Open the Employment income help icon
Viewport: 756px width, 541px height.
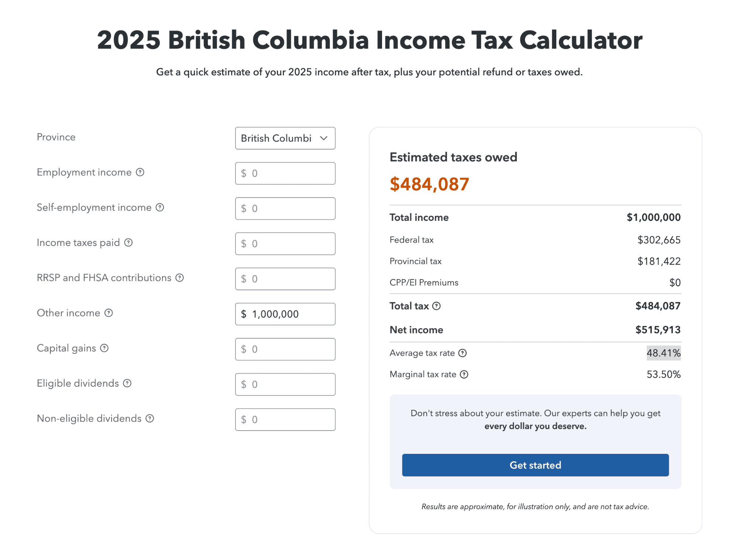(x=140, y=172)
